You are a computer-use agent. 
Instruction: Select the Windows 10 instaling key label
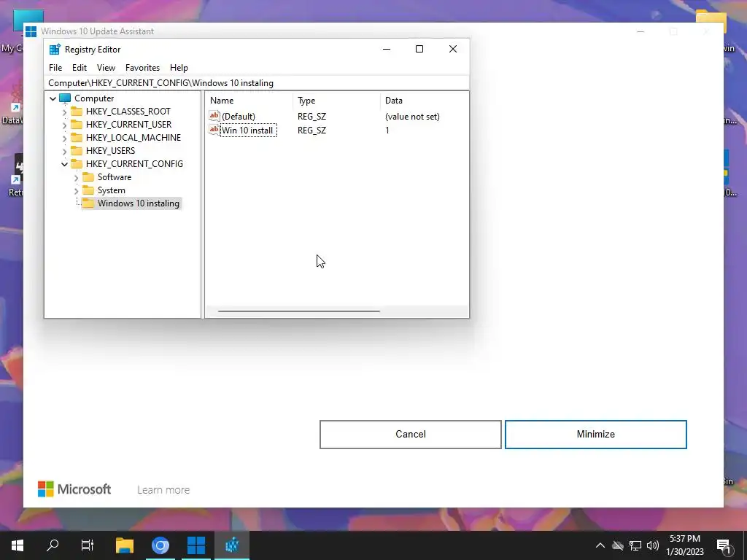pos(139,203)
